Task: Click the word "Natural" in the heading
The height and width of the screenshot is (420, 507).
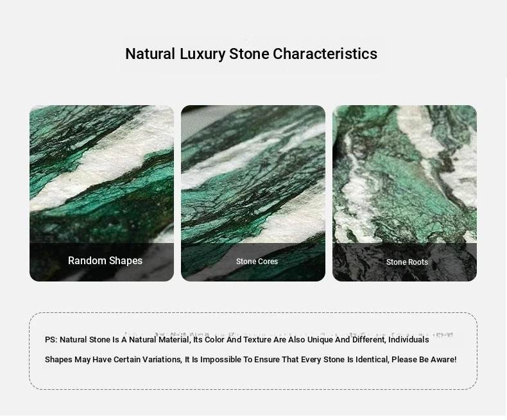Action: point(150,54)
